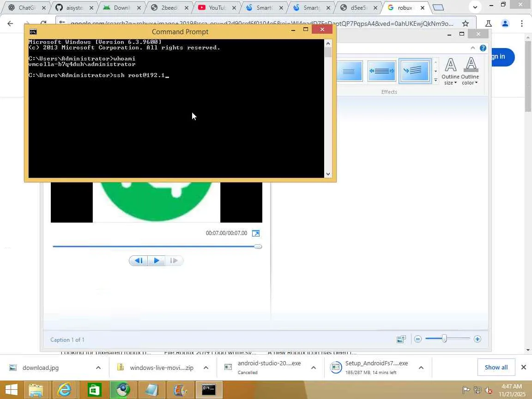Click the Setup_AndroidFs7 exe download in progress
The image size is (532, 399).
coord(377,368)
